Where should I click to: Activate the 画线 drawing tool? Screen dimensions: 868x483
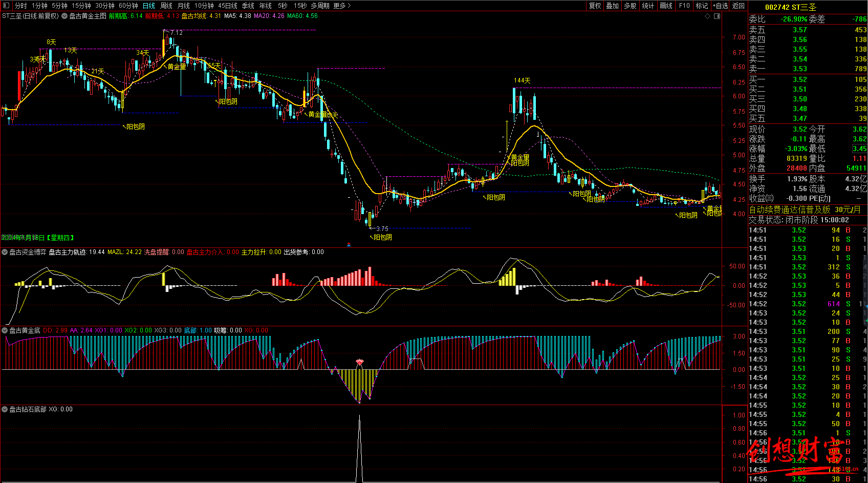coord(666,6)
